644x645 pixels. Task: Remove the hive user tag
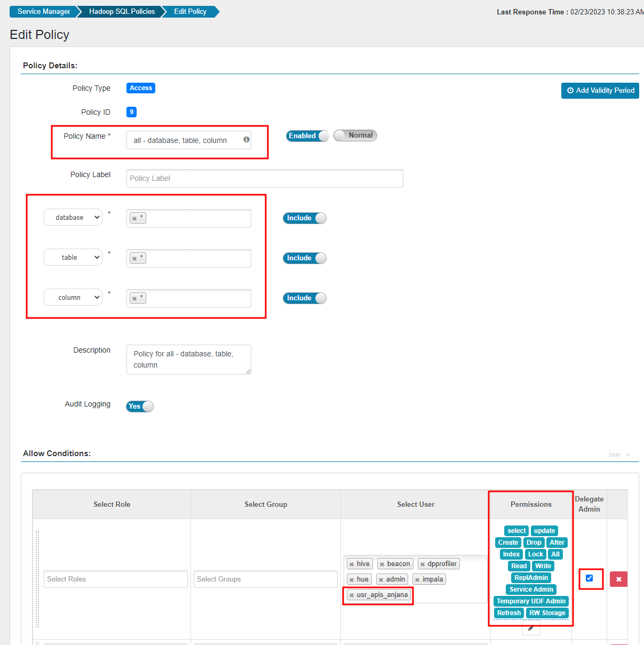point(352,564)
